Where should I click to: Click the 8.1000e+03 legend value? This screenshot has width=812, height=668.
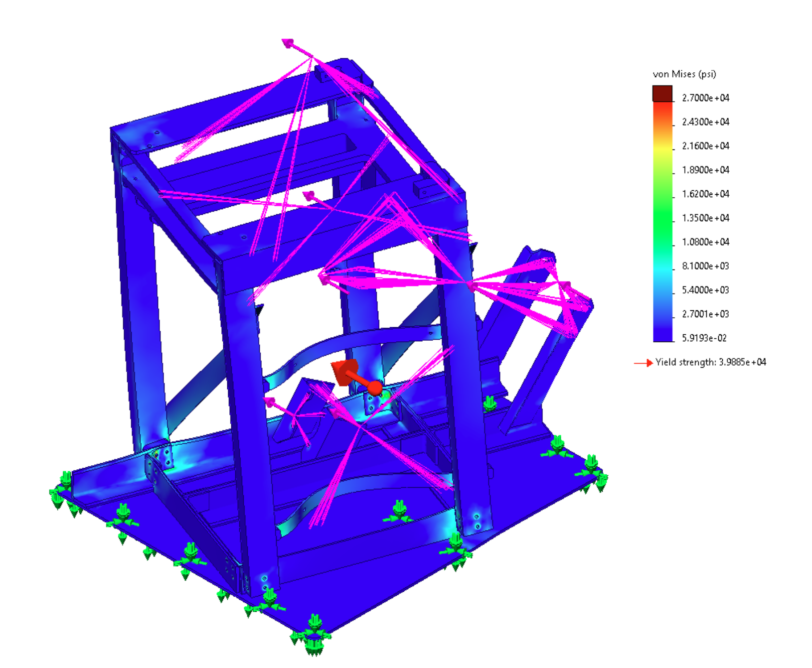click(705, 266)
